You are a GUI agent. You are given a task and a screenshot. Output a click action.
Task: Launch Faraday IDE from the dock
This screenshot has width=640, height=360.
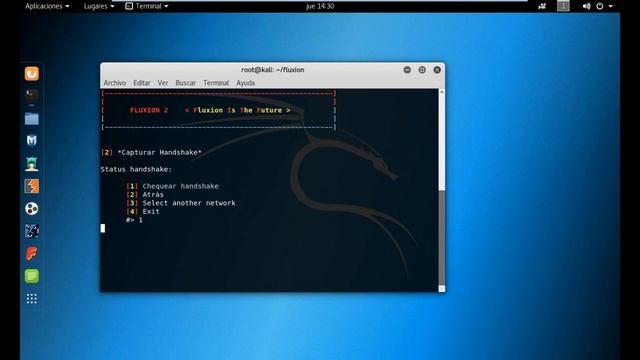(32, 253)
